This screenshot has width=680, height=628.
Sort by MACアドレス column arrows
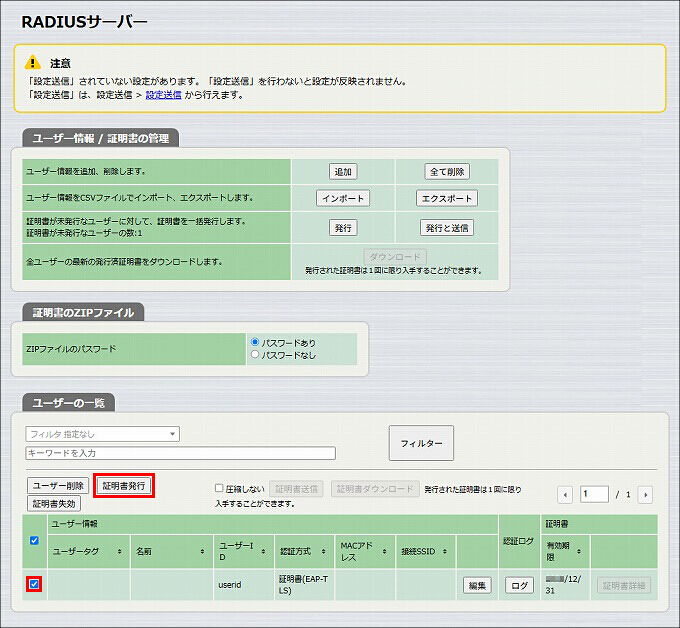click(x=384, y=551)
